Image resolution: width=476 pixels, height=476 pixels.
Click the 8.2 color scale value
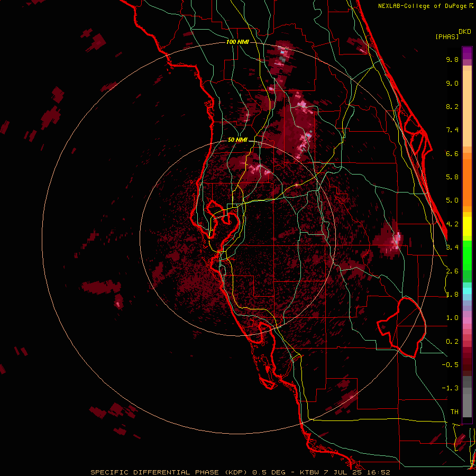click(x=452, y=106)
